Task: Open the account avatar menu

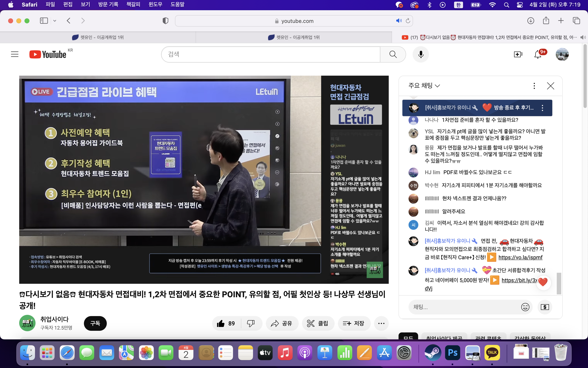Action: (562, 54)
